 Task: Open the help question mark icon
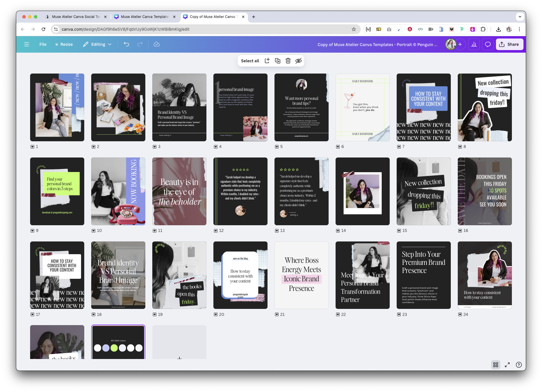519,365
